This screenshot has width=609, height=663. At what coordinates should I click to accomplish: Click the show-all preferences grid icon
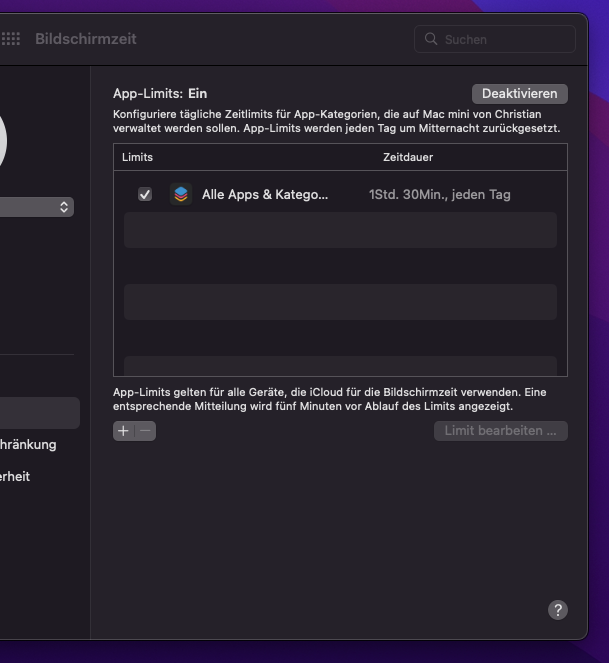11,39
